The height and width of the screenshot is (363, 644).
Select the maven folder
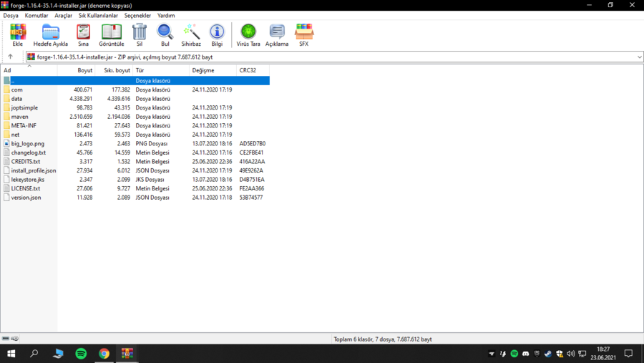click(x=20, y=117)
